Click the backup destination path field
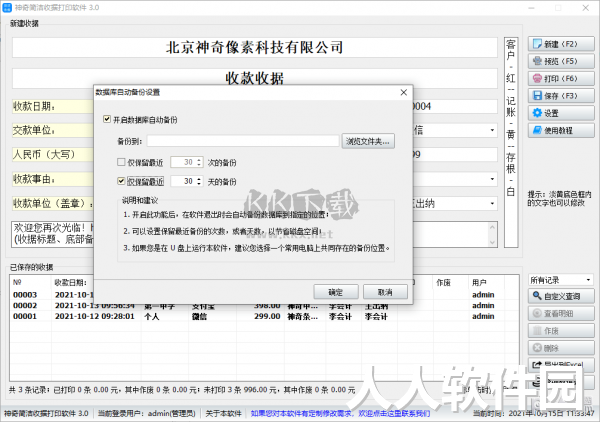600x422 pixels. coord(243,141)
